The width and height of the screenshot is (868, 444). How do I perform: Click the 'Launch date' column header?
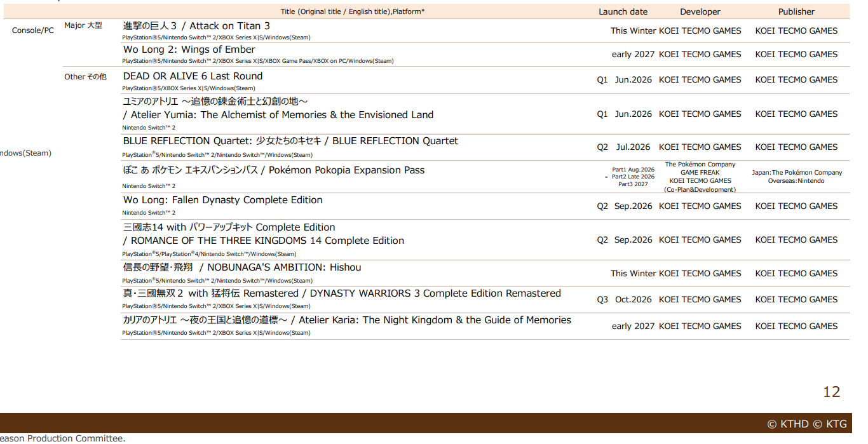coord(623,11)
